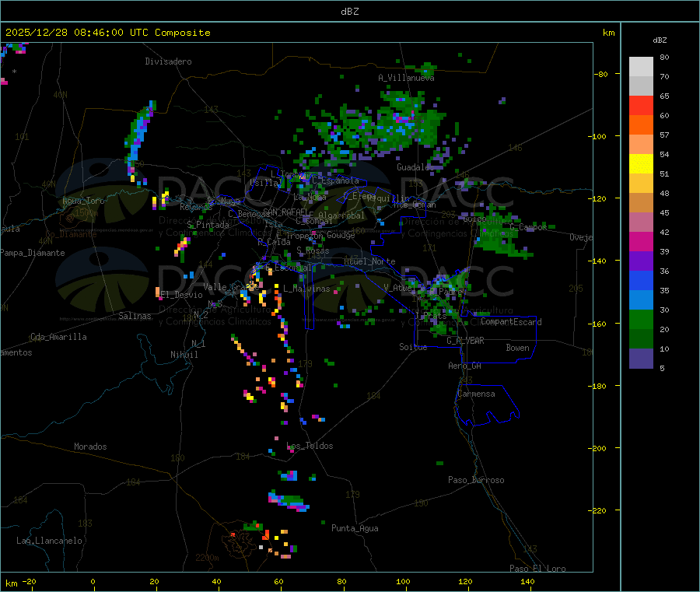This screenshot has height=592, width=700.
Task: Click the 2200m volcano contour marker
Action: [207, 558]
